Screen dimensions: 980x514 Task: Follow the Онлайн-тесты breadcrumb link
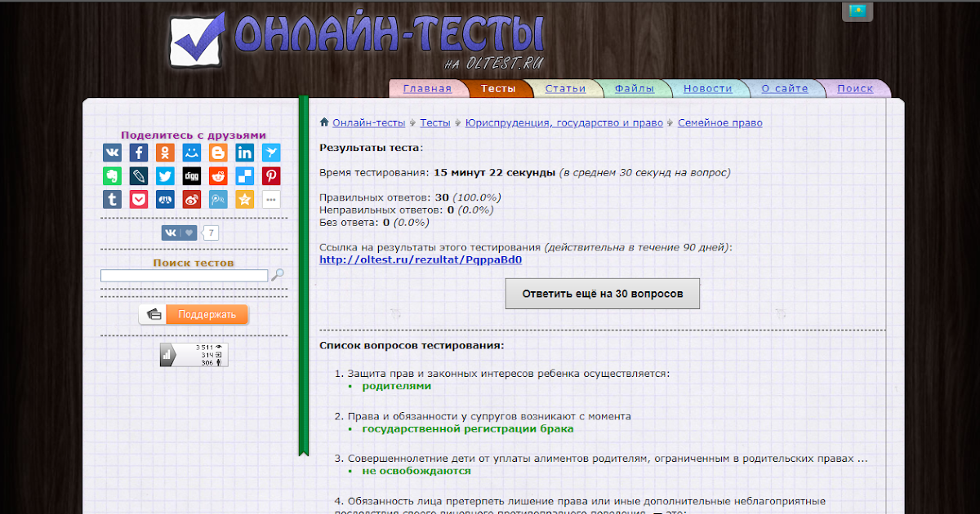pos(368,123)
